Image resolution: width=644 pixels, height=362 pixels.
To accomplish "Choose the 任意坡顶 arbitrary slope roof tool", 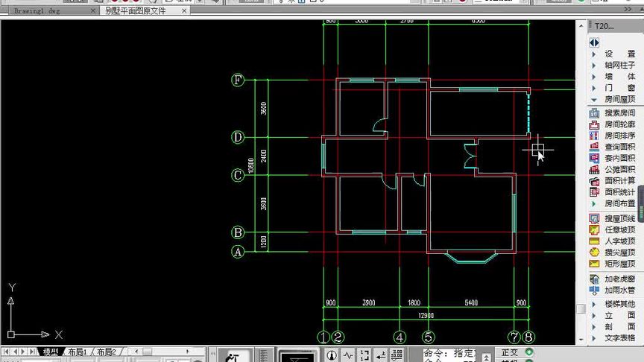I will tap(613, 230).
